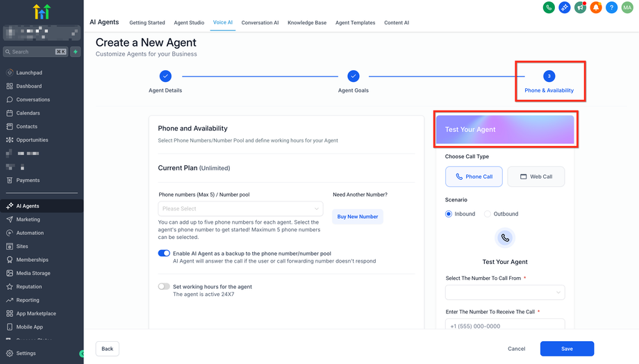Image resolution: width=639 pixels, height=364 pixels.
Task: Switch to the Voice AI tab
Action: [223, 22]
